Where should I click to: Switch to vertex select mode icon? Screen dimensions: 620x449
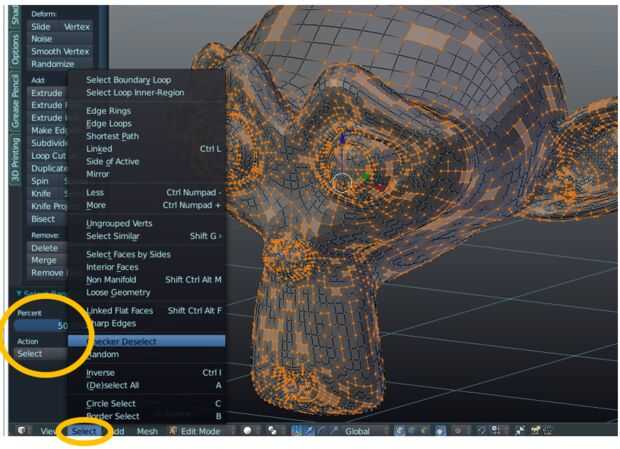coord(399,430)
